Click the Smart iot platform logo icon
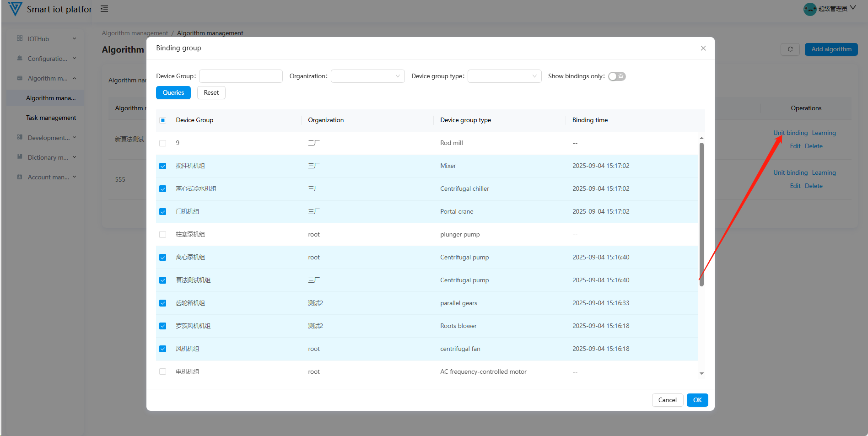The height and width of the screenshot is (436, 868). pyautogui.click(x=15, y=9)
